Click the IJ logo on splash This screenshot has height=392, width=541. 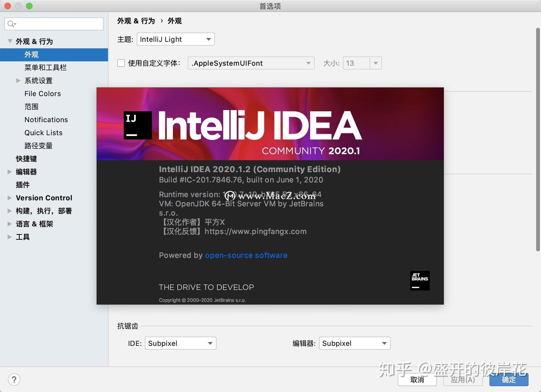click(x=138, y=125)
